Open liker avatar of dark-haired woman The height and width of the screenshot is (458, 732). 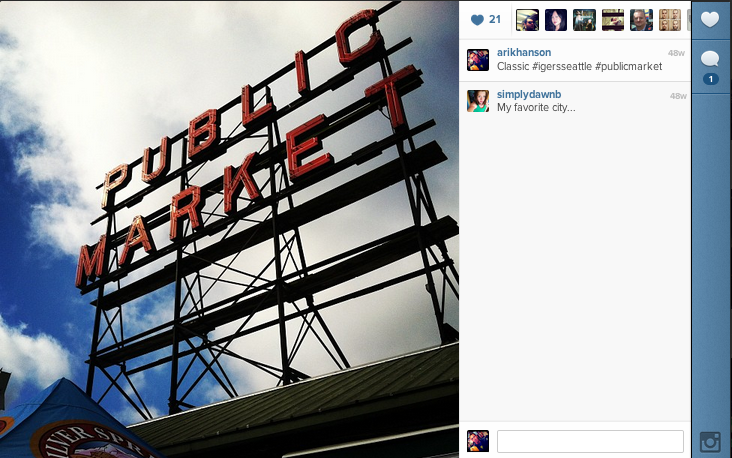tap(556, 20)
